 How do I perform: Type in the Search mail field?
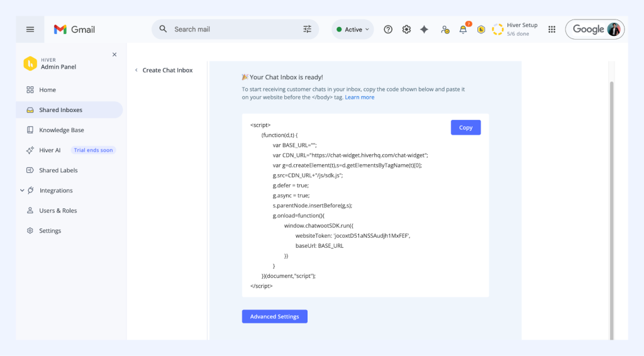[x=233, y=30]
